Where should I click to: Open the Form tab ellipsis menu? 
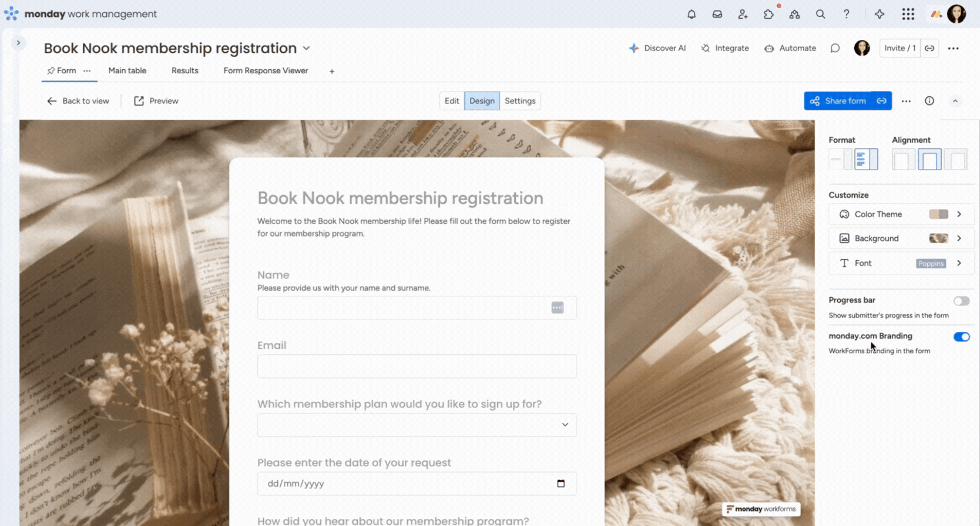87,70
